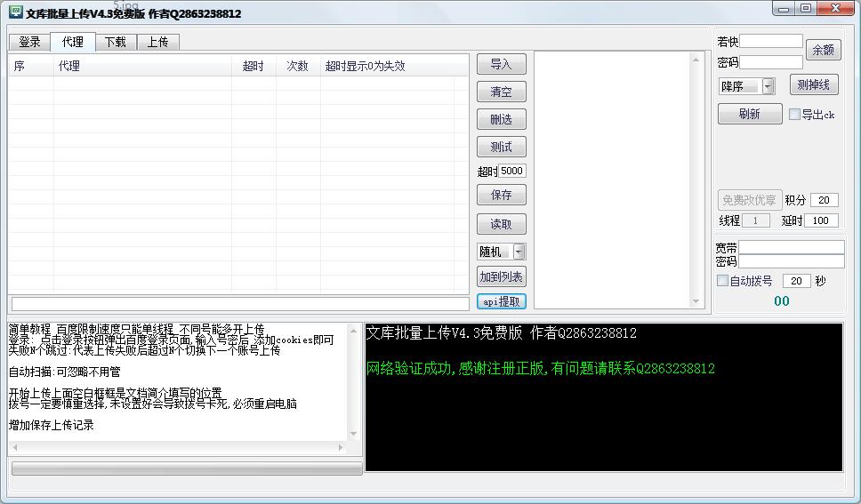Click left arrow of tutorial horizontal scrollbar
861x504 pixels.
[x=15, y=447]
